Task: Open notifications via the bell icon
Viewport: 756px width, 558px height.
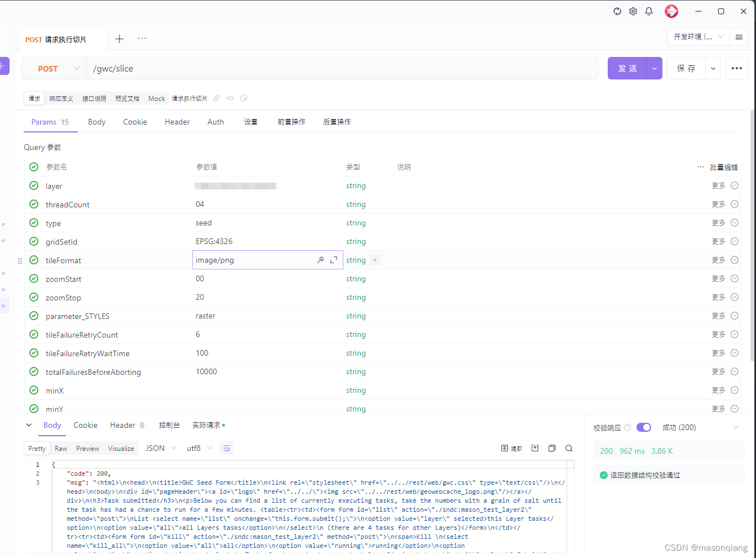Action: (649, 11)
